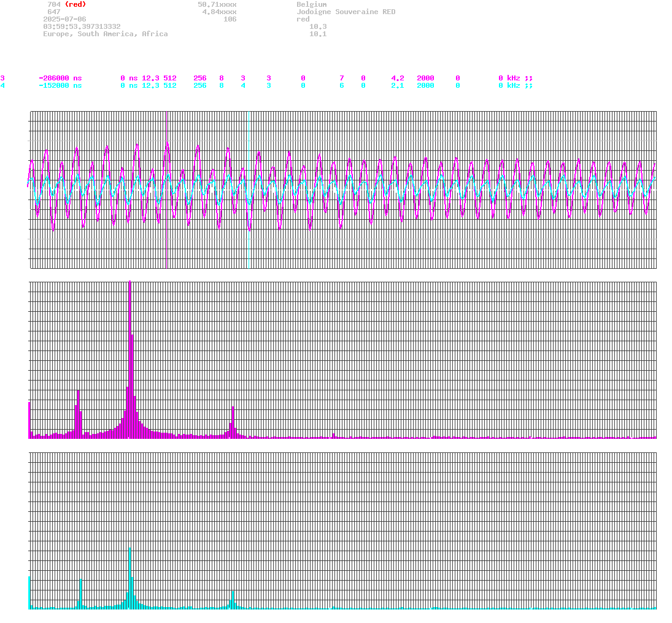Select the station name "Jodoigne Souveraine RED"
The width and height of the screenshot is (672, 623).
tap(346, 12)
